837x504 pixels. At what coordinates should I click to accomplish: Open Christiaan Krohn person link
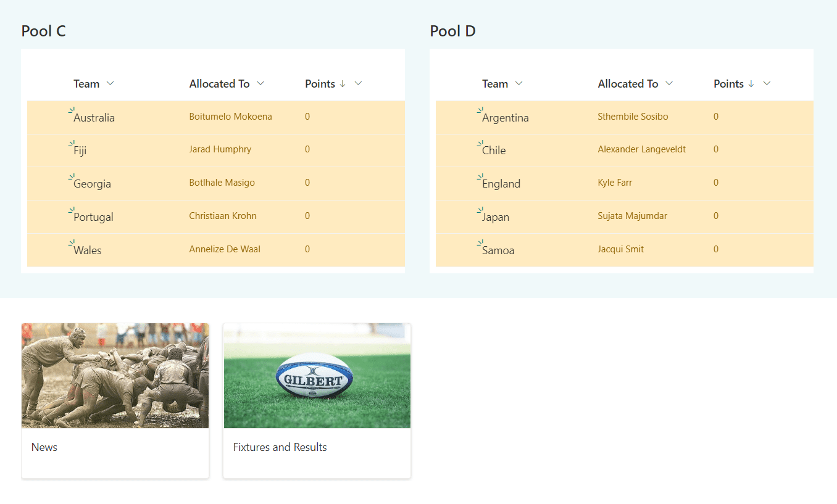pyautogui.click(x=222, y=216)
